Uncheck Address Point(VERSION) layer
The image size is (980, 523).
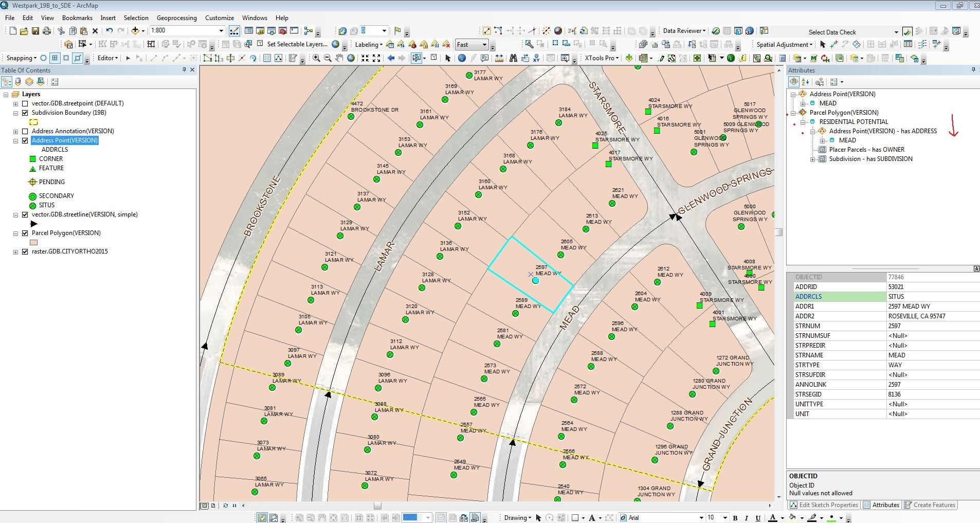pos(25,140)
